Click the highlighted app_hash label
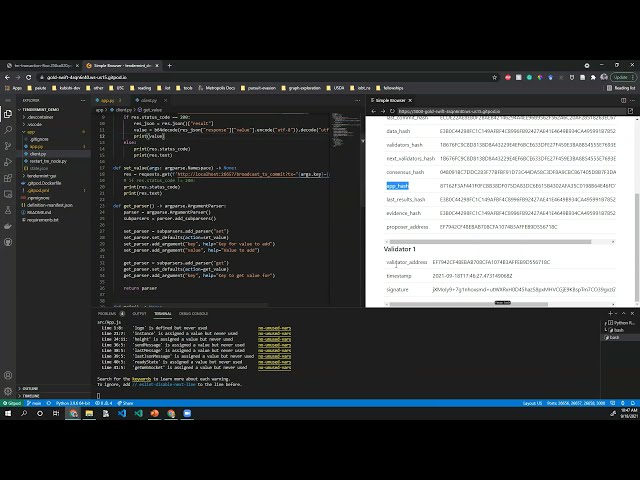This screenshot has height=480, width=640. pyautogui.click(x=398, y=186)
